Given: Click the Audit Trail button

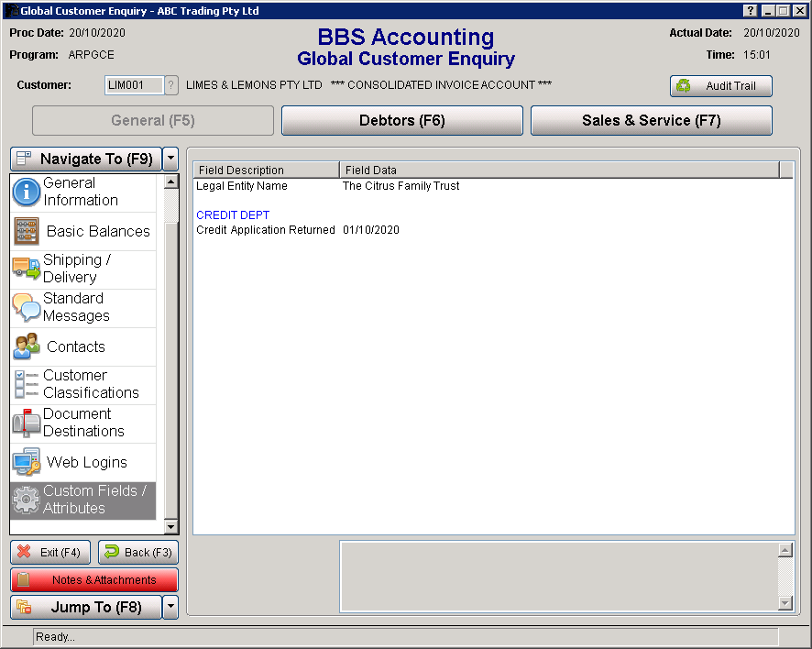Looking at the screenshot, I should pyautogui.click(x=720, y=86).
